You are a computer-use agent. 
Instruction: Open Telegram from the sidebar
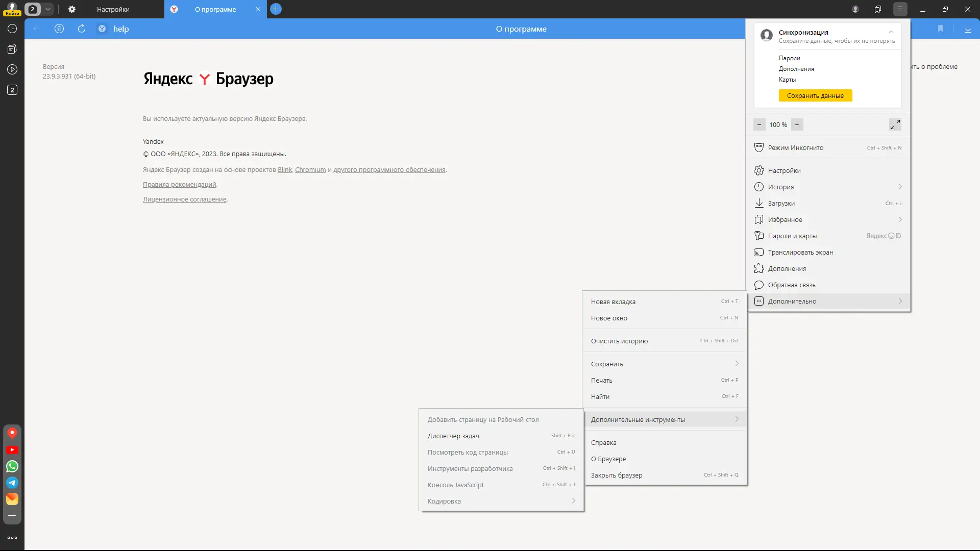(12, 483)
